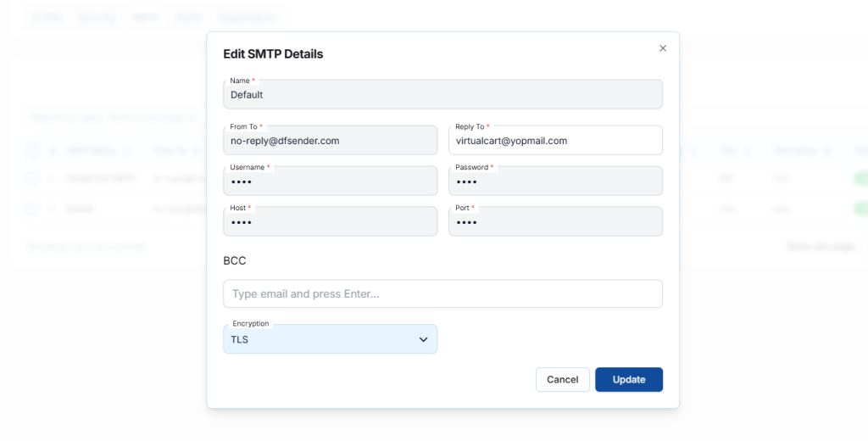Select the Username input field
Viewport: 868px width, 441px height.
pos(330,181)
